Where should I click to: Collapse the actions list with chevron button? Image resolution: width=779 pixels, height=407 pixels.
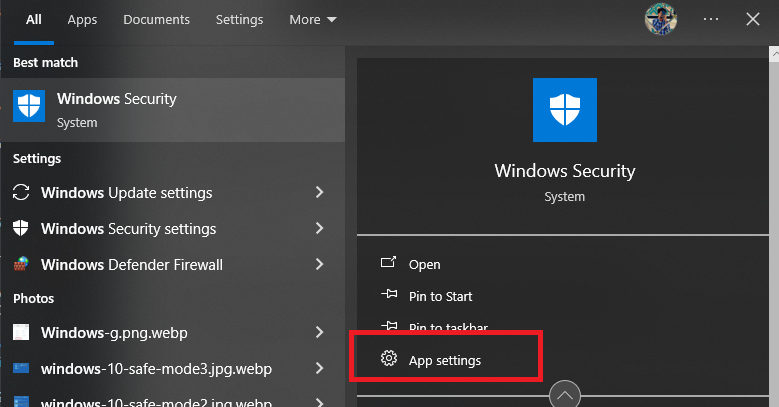(x=564, y=395)
